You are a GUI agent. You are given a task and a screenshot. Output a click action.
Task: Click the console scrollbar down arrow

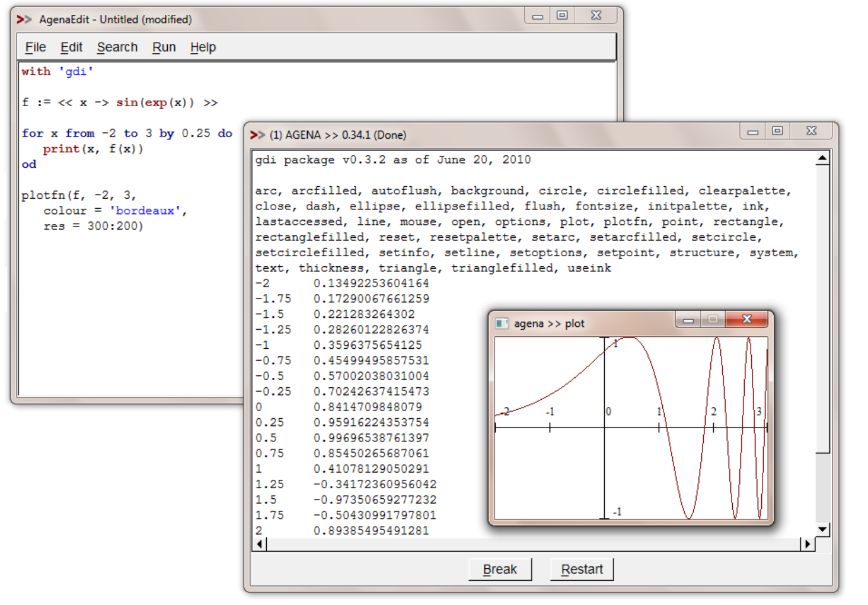point(822,528)
